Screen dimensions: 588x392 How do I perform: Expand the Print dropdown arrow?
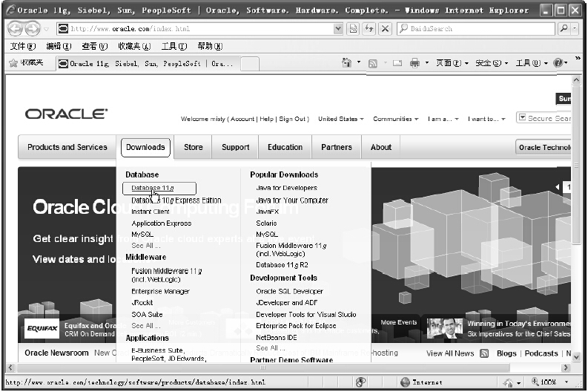click(427, 62)
